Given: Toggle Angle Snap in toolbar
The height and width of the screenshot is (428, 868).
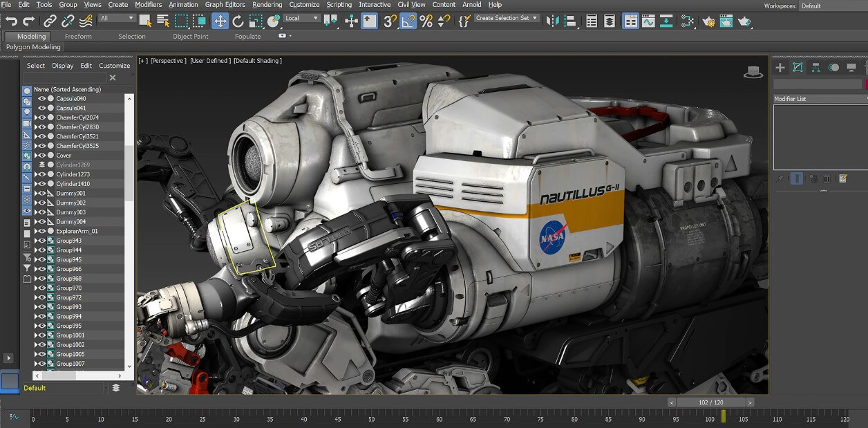Looking at the screenshot, I should [x=408, y=21].
